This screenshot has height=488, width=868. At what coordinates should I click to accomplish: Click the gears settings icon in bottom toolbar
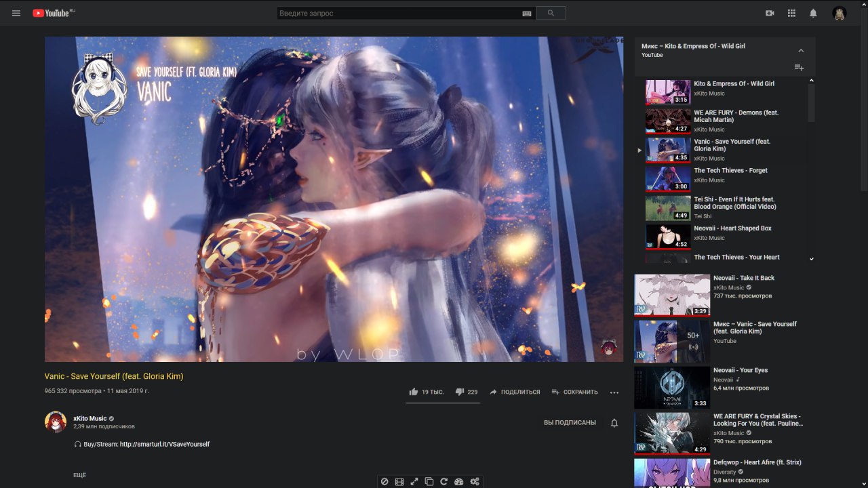pos(475,482)
